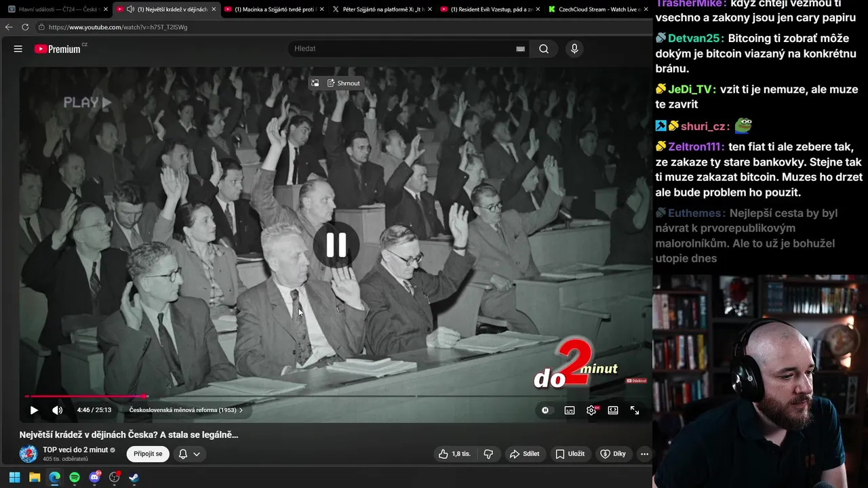
Task: Open TOP veci do 2 minut channel avatar
Action: (x=28, y=453)
